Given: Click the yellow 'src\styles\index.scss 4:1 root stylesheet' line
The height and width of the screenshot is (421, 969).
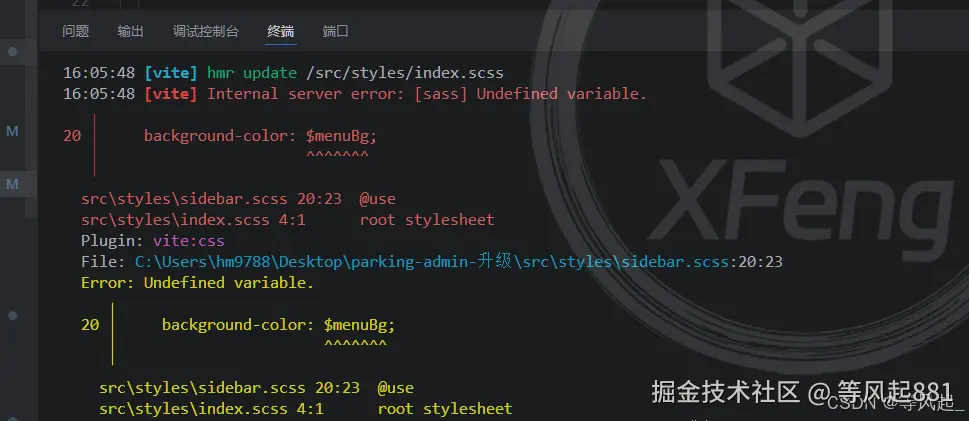Looking at the screenshot, I should coord(305,409).
